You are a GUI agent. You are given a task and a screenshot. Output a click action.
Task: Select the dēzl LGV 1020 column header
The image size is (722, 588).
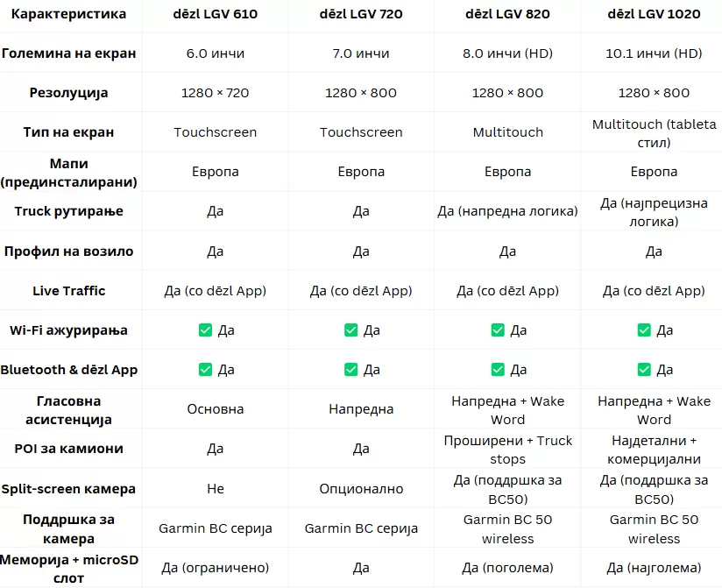click(654, 14)
